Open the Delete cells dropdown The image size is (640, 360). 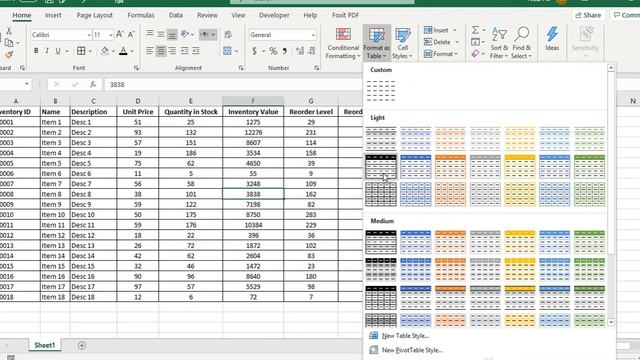click(457, 42)
